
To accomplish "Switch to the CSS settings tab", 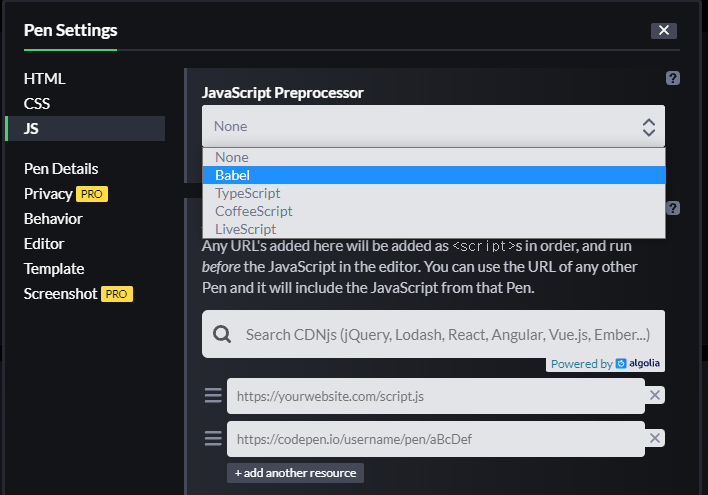I will [37, 103].
